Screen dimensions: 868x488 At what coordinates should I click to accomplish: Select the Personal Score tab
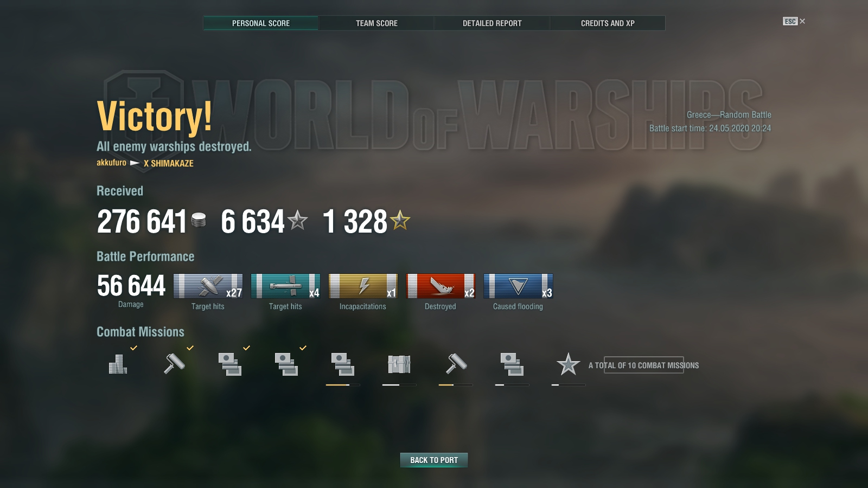pyautogui.click(x=261, y=23)
